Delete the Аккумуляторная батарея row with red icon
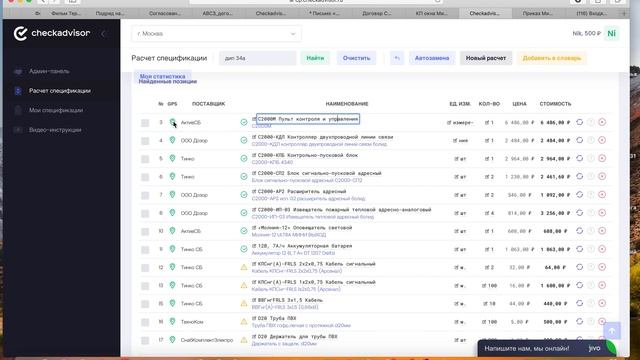 [602, 249]
